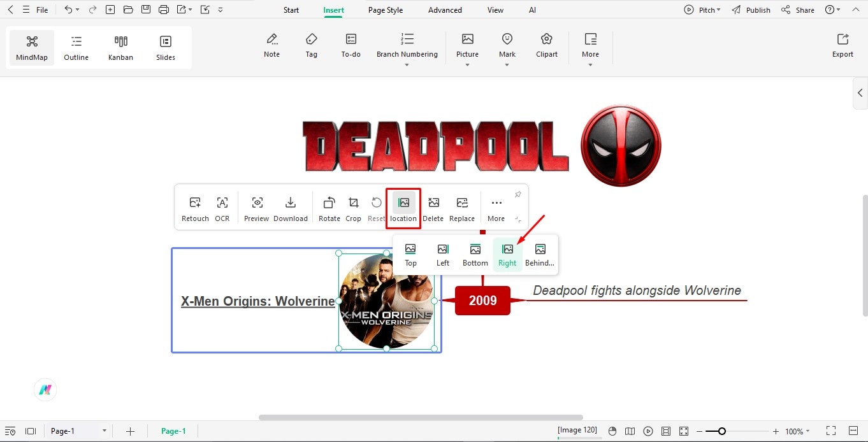Viewport: 868px width, 442px height.
Task: Click the Publish button
Action: point(751,10)
